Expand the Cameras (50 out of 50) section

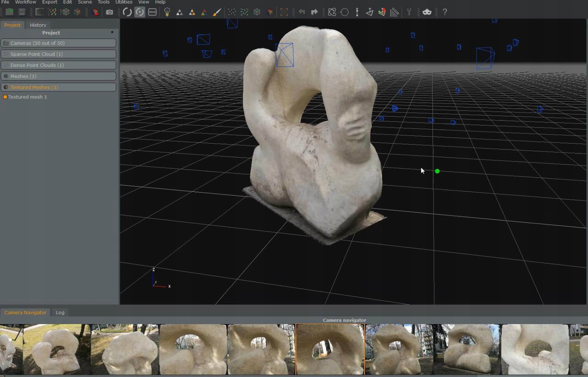(58, 43)
